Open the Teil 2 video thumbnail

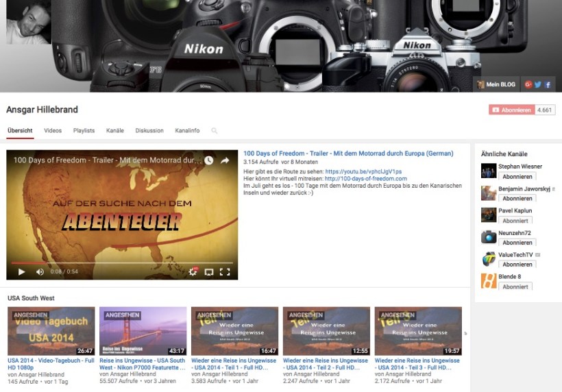click(326, 331)
